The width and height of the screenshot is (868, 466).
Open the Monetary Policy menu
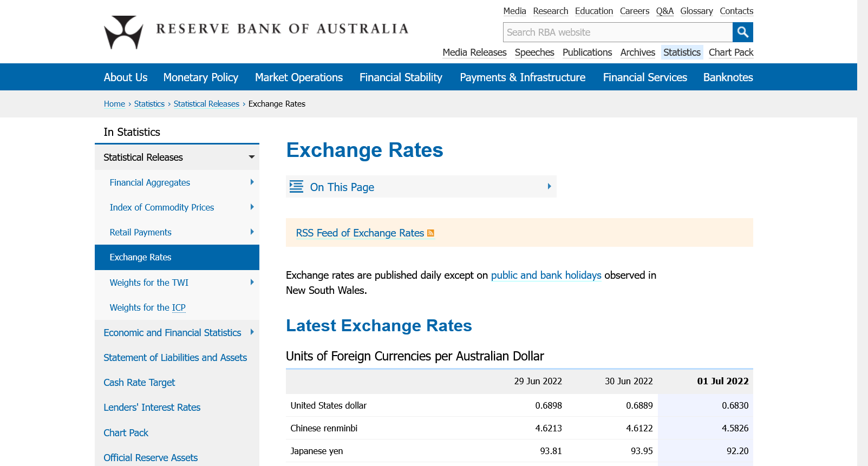pyautogui.click(x=200, y=77)
